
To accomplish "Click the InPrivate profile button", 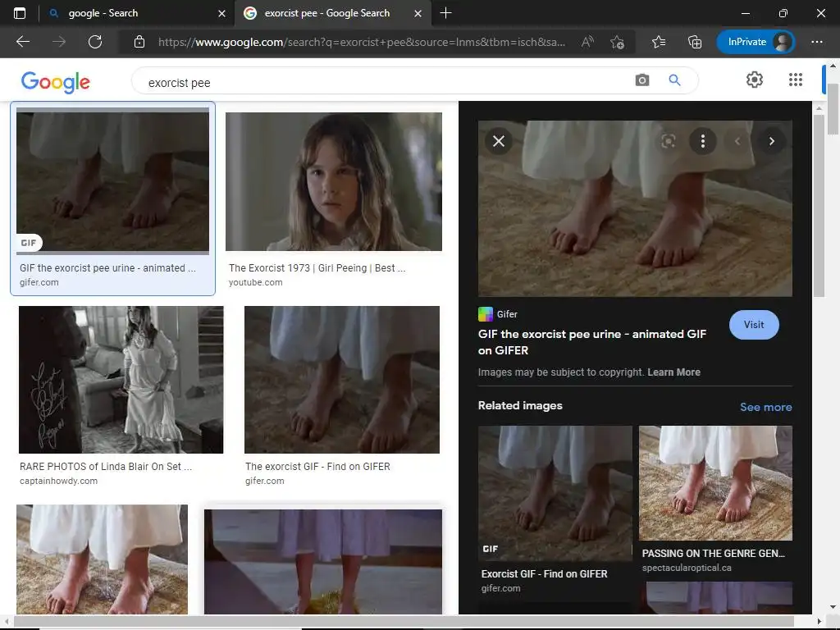I will point(756,42).
